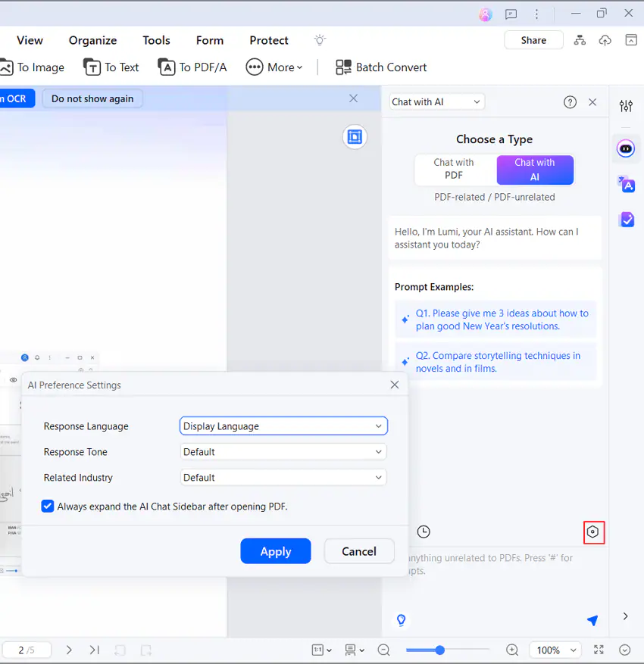644x664 pixels.
Task: Toggle 'Always expand the AI Chat Sidebar' checkbox
Action: point(48,506)
